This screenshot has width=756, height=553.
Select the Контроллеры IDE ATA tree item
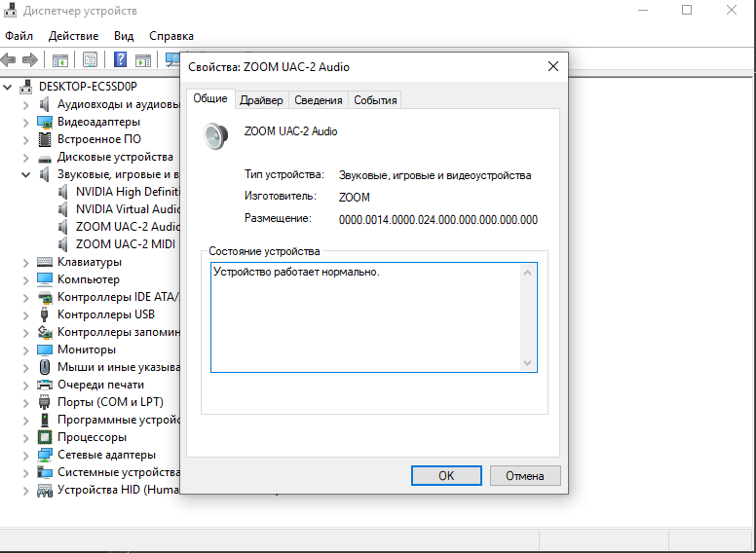(x=118, y=297)
